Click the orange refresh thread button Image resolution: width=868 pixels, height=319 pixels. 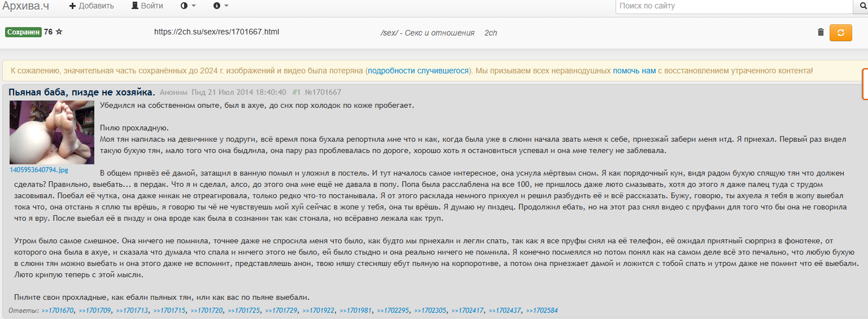[840, 33]
